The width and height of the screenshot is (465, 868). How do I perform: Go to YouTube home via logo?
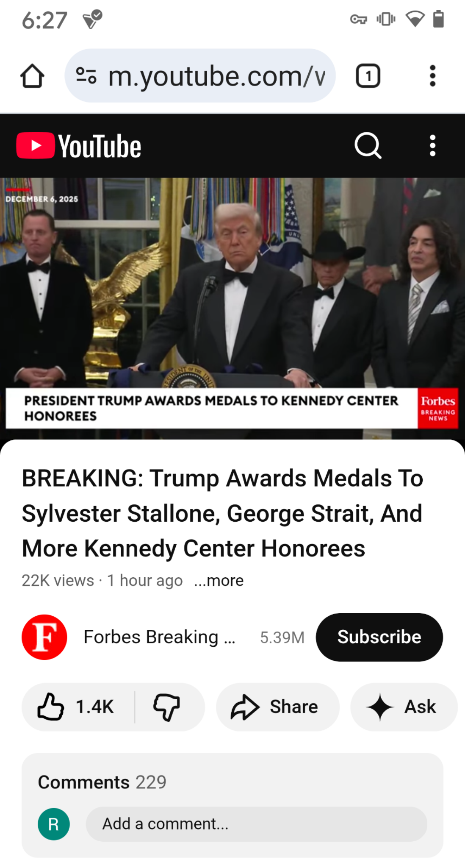[x=79, y=146]
